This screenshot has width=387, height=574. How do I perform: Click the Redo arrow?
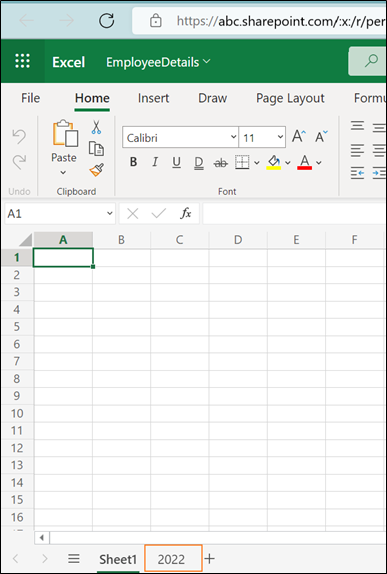pos(19,162)
